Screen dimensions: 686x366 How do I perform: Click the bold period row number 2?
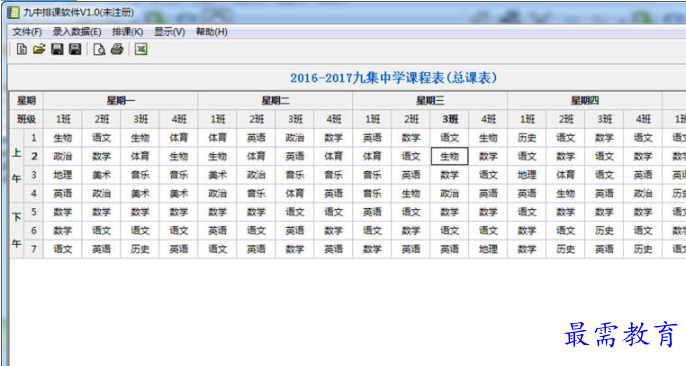(34, 156)
